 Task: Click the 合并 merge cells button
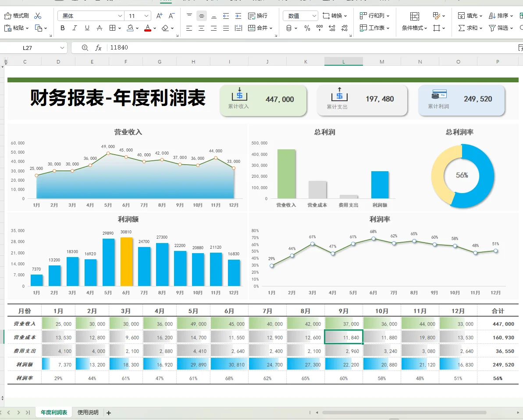[x=260, y=28]
